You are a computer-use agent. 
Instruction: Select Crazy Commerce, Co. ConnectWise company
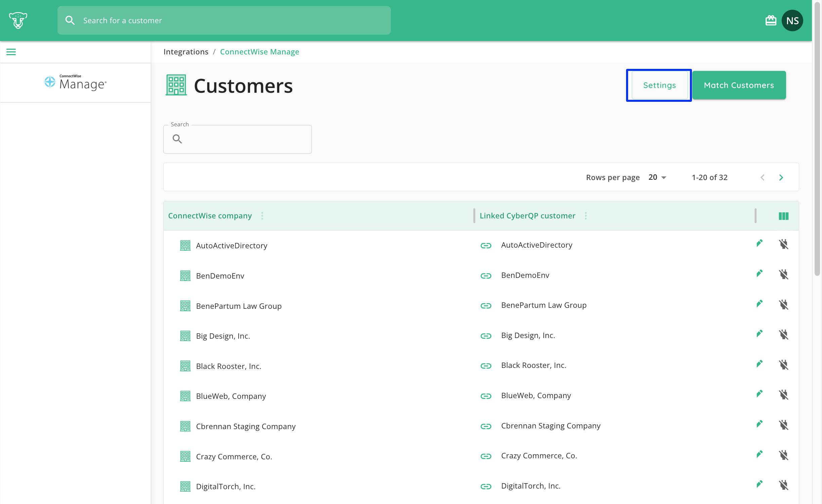234,457
